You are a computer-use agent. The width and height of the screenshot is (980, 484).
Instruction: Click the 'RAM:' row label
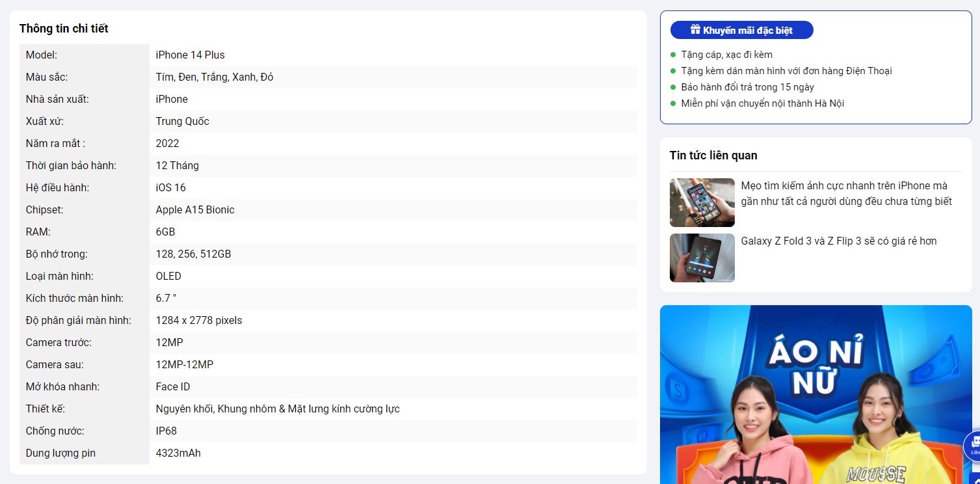[x=38, y=232]
